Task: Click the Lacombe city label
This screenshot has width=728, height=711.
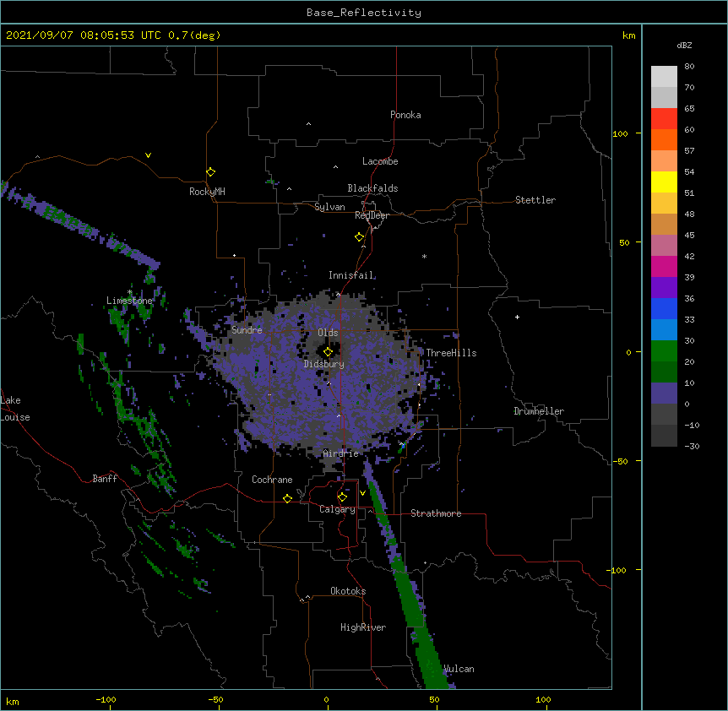Action: (x=380, y=161)
